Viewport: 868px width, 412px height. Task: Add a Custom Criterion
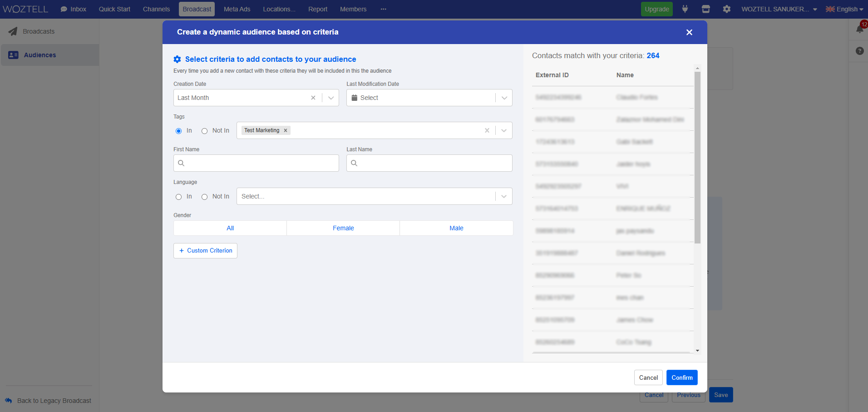click(x=205, y=251)
